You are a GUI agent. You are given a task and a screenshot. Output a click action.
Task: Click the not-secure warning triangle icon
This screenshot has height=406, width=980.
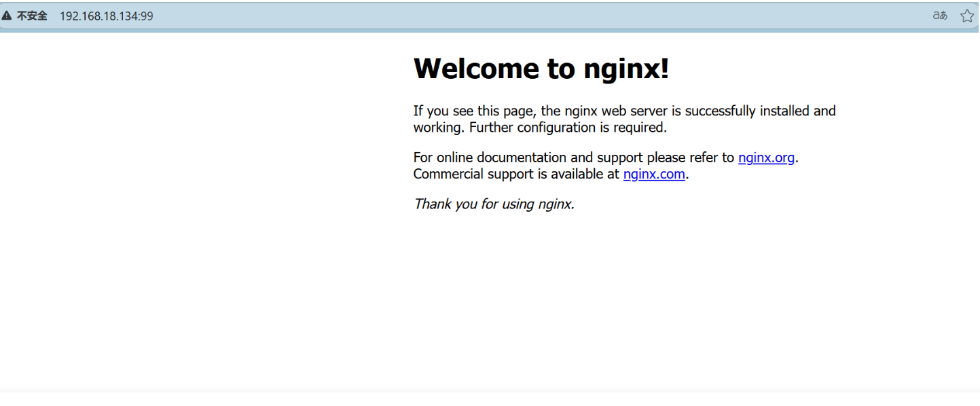(7, 16)
